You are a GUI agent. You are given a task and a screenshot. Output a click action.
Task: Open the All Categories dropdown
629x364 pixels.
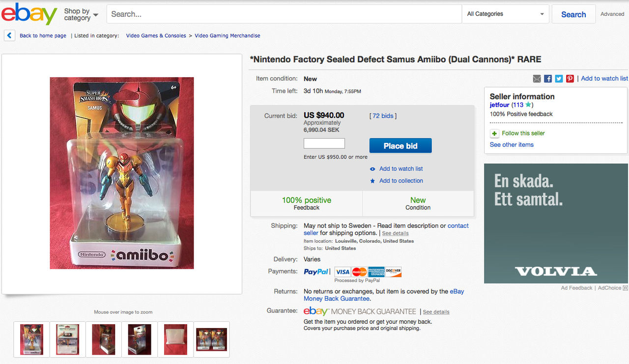505,14
